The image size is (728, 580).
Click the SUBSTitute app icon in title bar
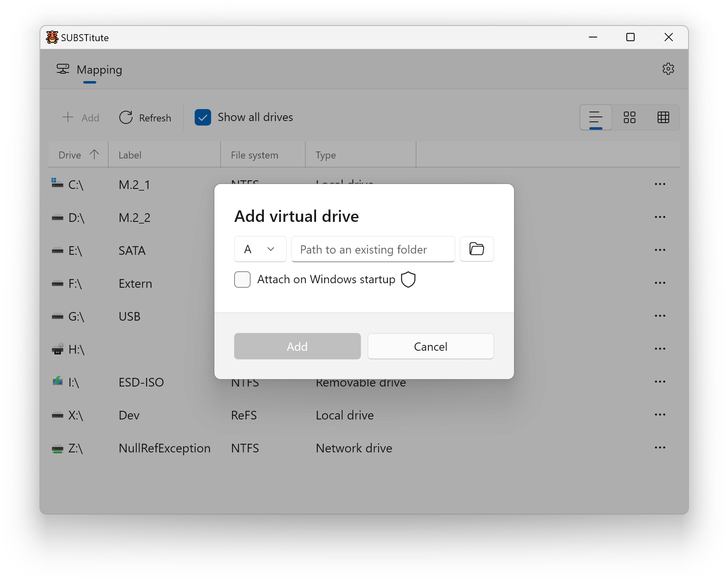[x=52, y=37]
